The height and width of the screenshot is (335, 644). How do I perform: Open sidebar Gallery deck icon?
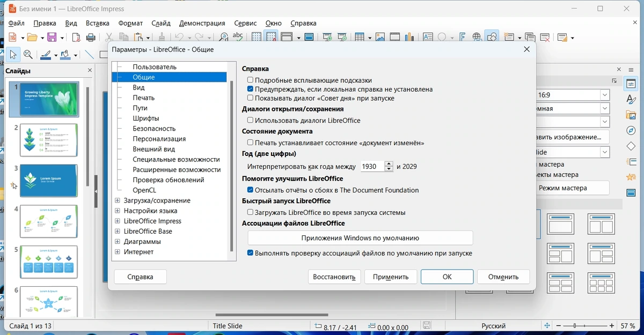[631, 115]
